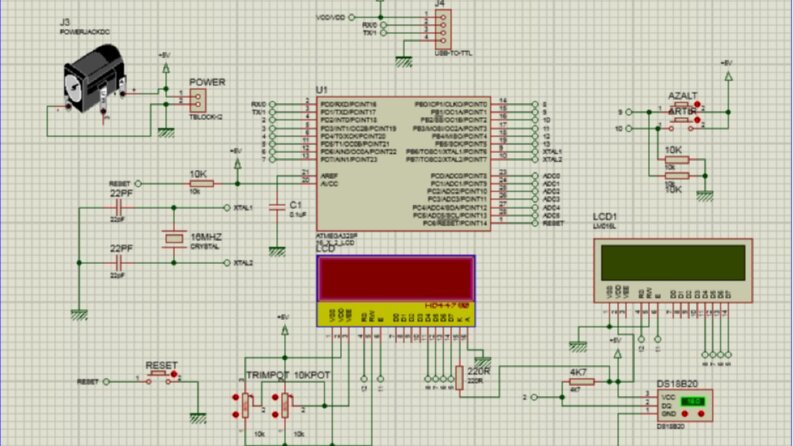Click the ADC0 terminal label
This screenshot has height=446, width=793.
551,176
